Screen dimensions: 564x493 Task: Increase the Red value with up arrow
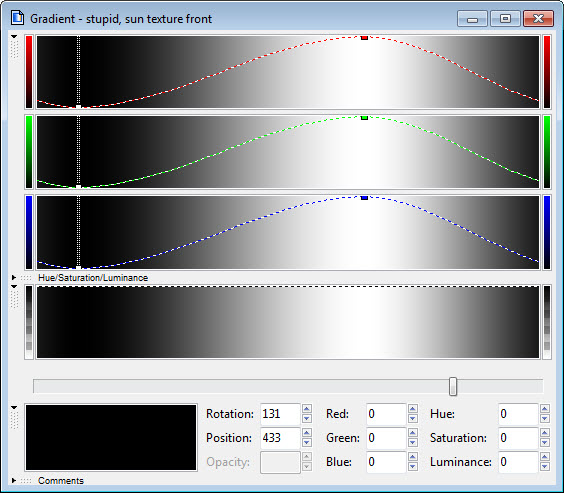[x=413, y=409]
